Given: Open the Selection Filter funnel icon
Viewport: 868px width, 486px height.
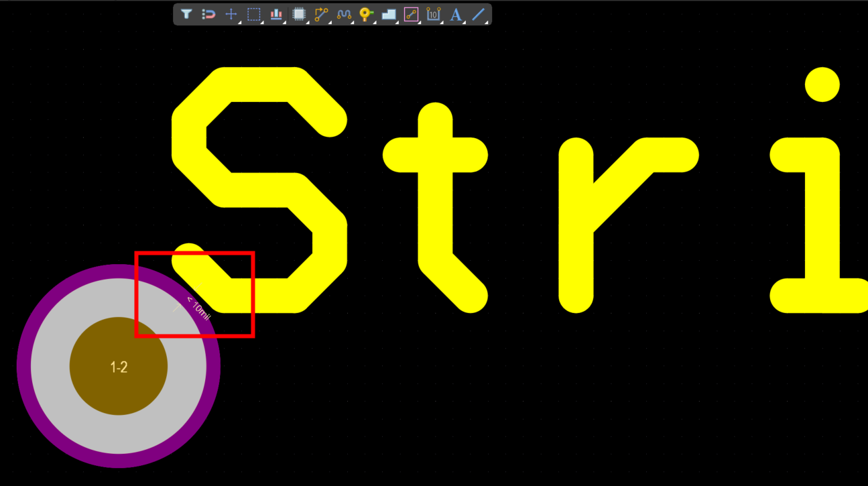Looking at the screenshot, I should (x=187, y=14).
